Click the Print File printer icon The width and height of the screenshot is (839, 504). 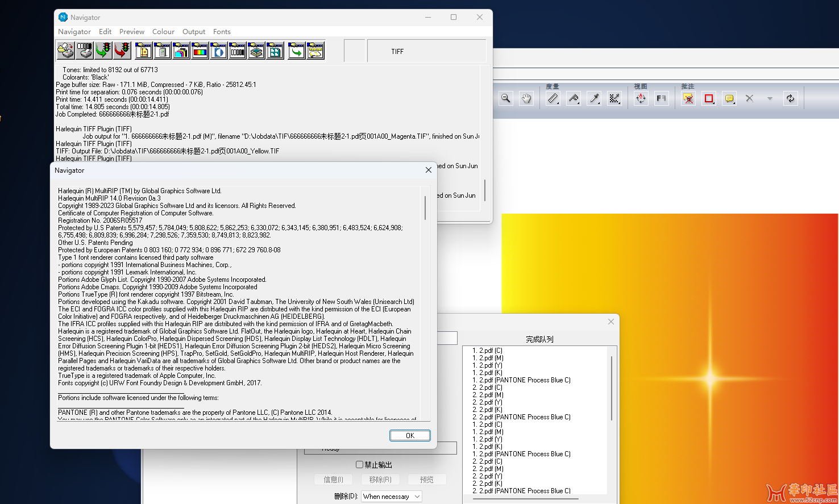66,51
